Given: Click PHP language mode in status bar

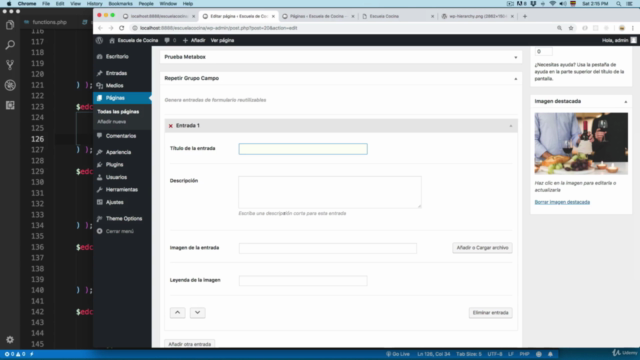Looking at the screenshot, I should (524, 354).
